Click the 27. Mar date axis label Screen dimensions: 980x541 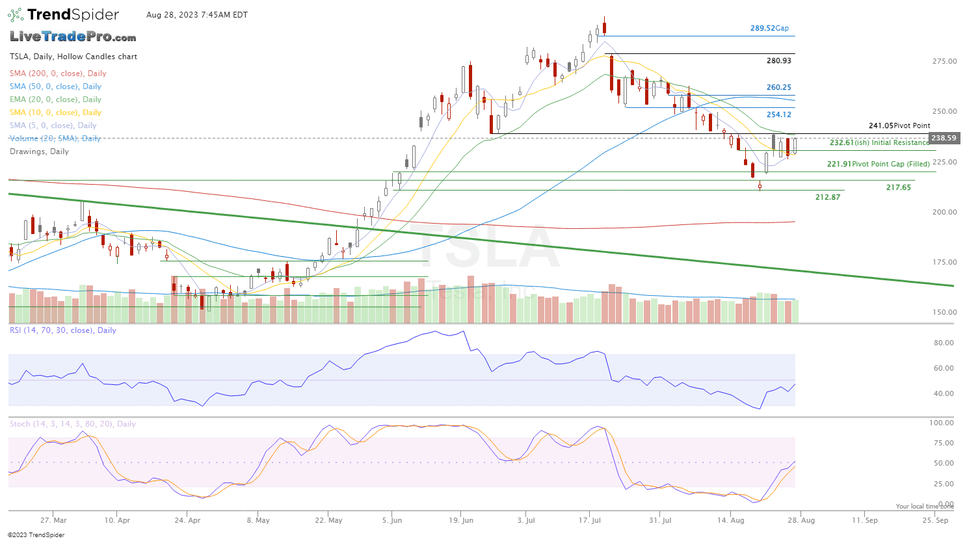coord(53,520)
